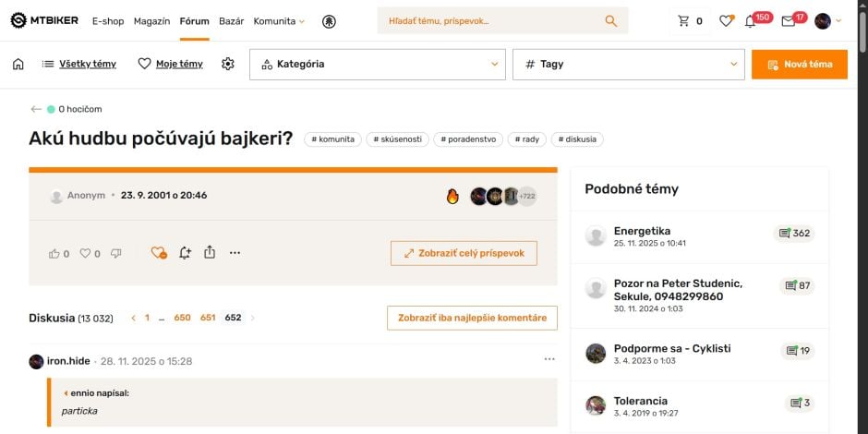The height and width of the screenshot is (434, 868).
Task: Expand the Komunita menu
Action: 279,21
